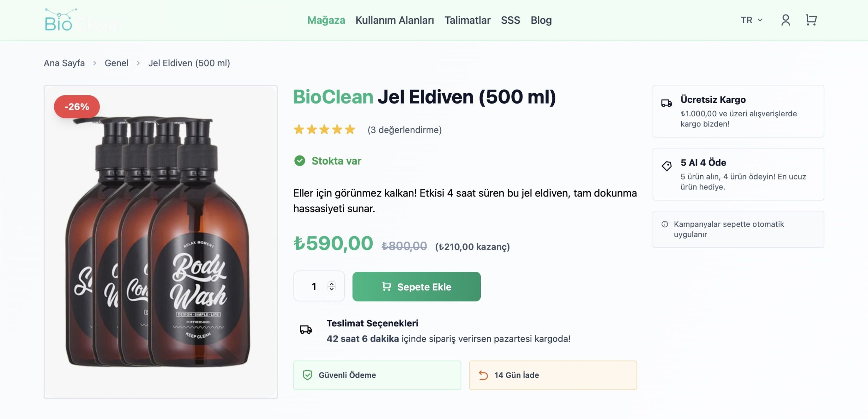The width and height of the screenshot is (868, 419).
Task: Click the Sepete Ekle button
Action: point(416,287)
